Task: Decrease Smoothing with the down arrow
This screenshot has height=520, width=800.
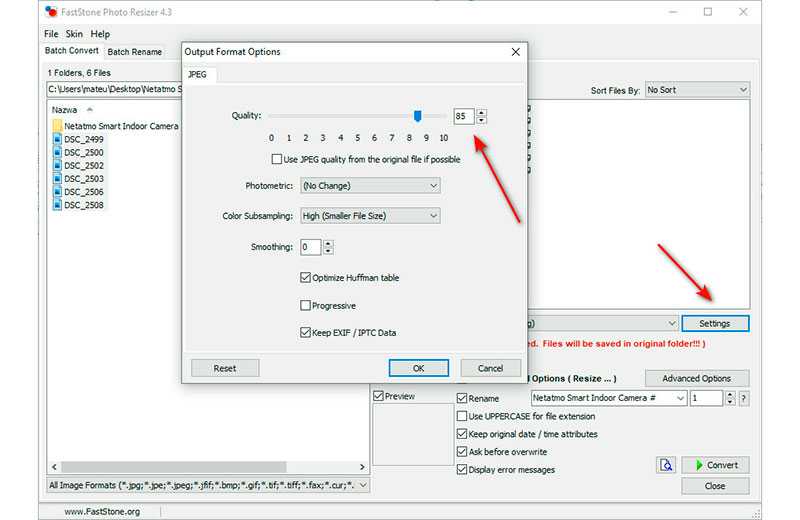Action: pyautogui.click(x=328, y=251)
